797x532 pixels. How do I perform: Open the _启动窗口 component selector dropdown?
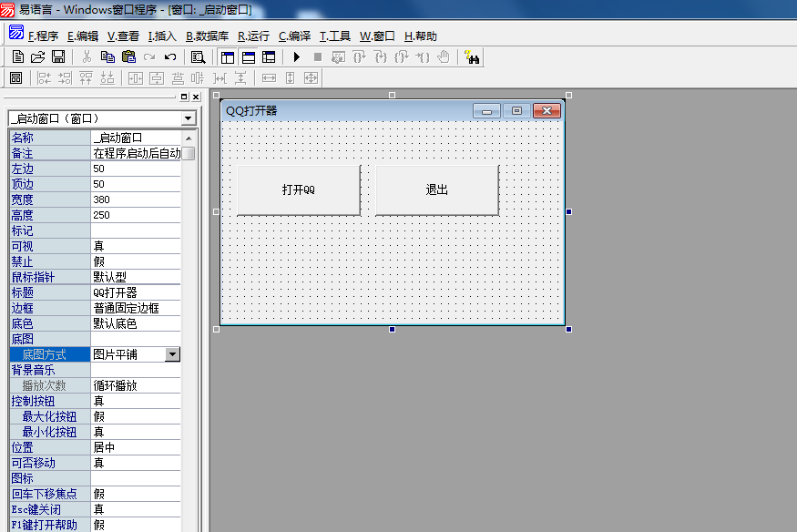coord(188,118)
